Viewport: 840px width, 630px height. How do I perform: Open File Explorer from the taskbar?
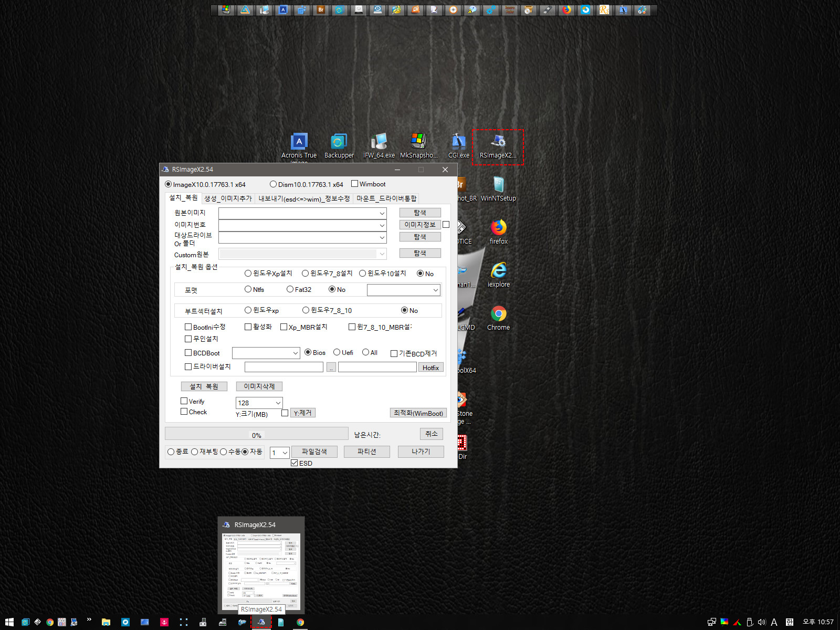106,622
